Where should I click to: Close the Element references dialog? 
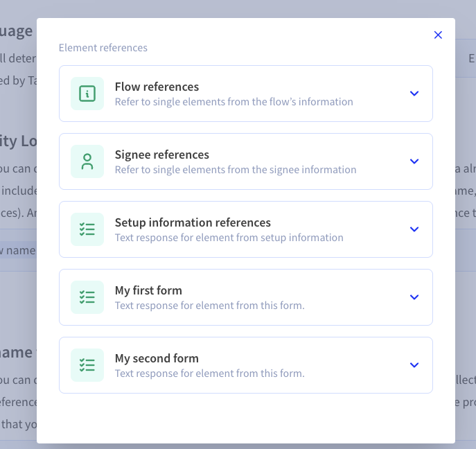point(438,35)
